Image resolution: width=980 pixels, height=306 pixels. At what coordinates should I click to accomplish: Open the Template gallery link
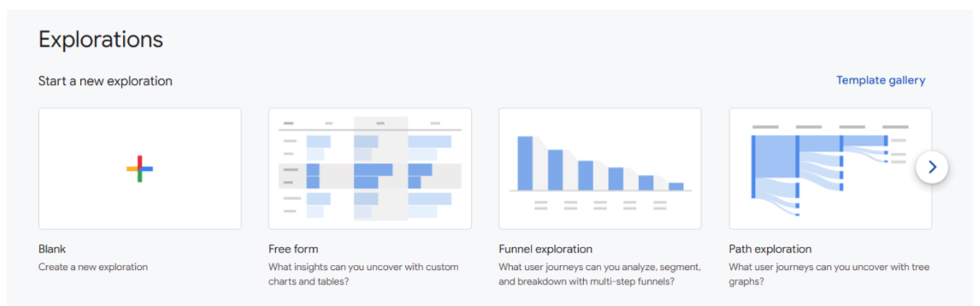880,80
